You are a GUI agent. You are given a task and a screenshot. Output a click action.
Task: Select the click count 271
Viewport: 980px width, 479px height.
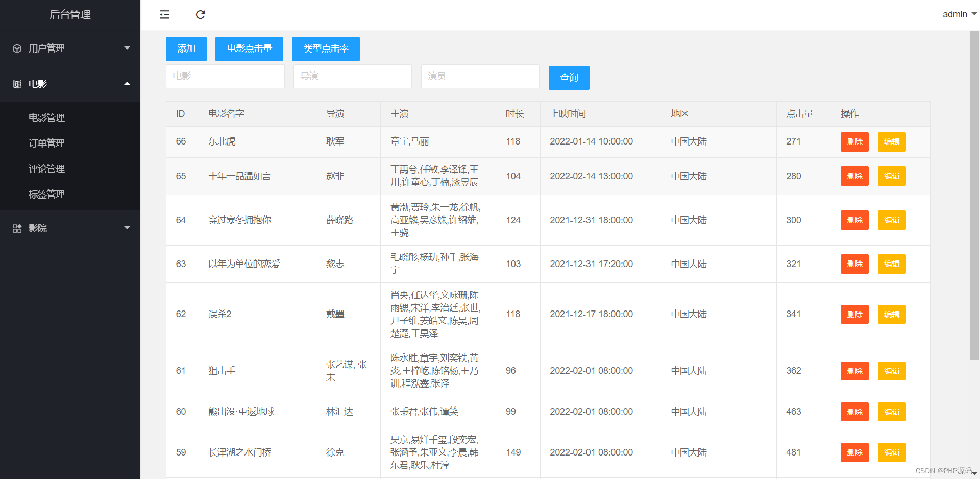point(793,141)
